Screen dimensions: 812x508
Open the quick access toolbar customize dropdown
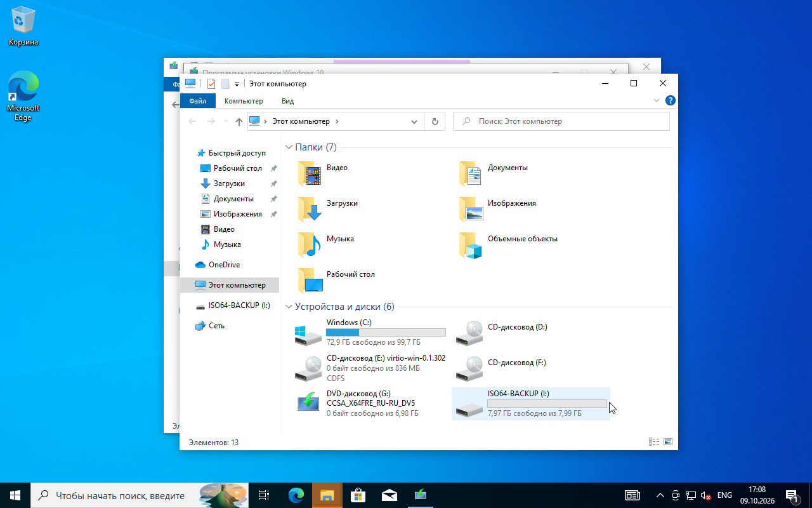237,84
